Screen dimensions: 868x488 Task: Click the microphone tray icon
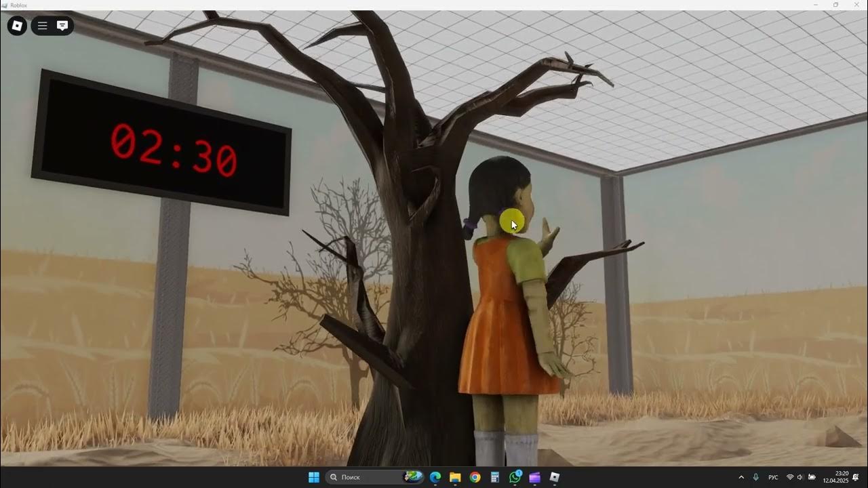tap(756, 477)
